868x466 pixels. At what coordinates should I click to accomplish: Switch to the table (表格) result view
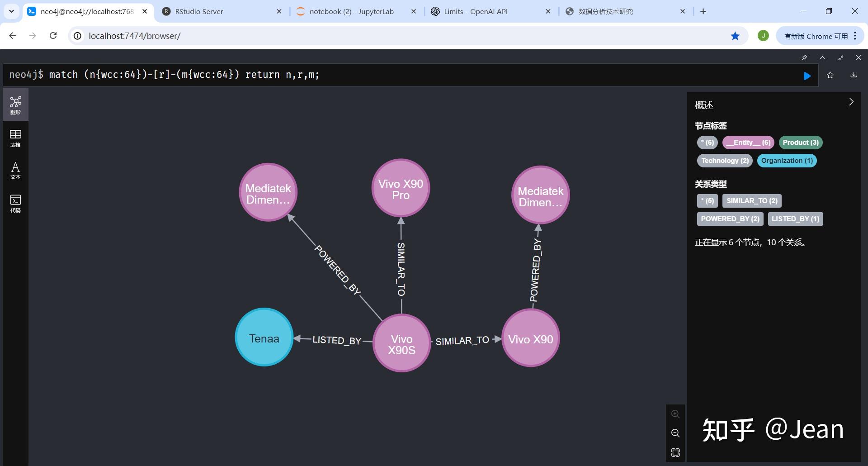[15, 138]
